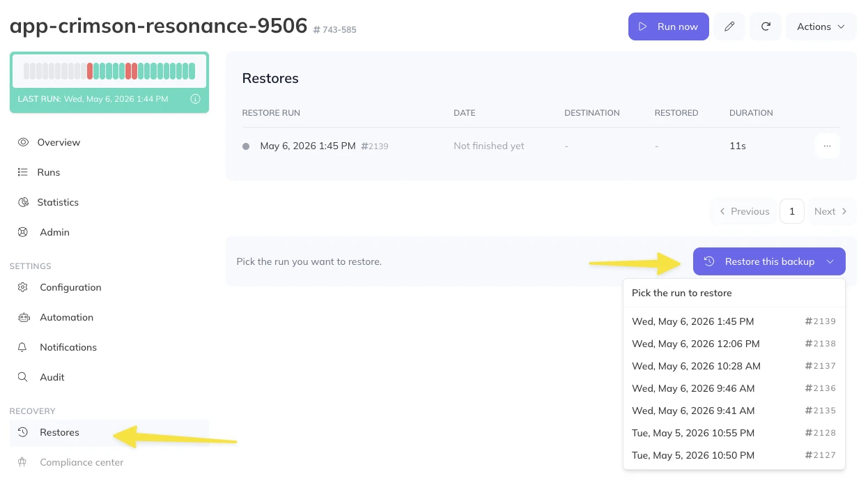Click the history icon beside Restores

23,432
